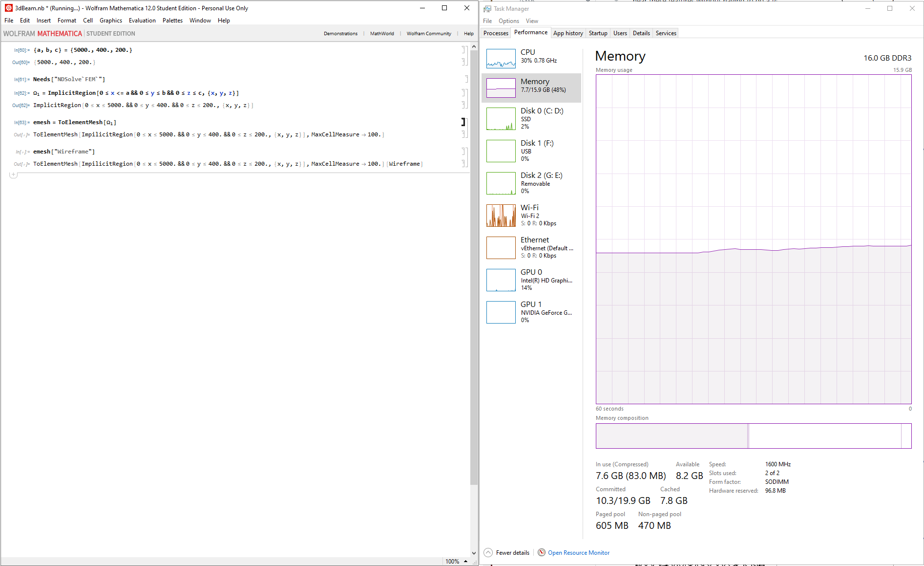Click the emesh["Wireframe"] input line
924x566 pixels.
[x=64, y=152]
